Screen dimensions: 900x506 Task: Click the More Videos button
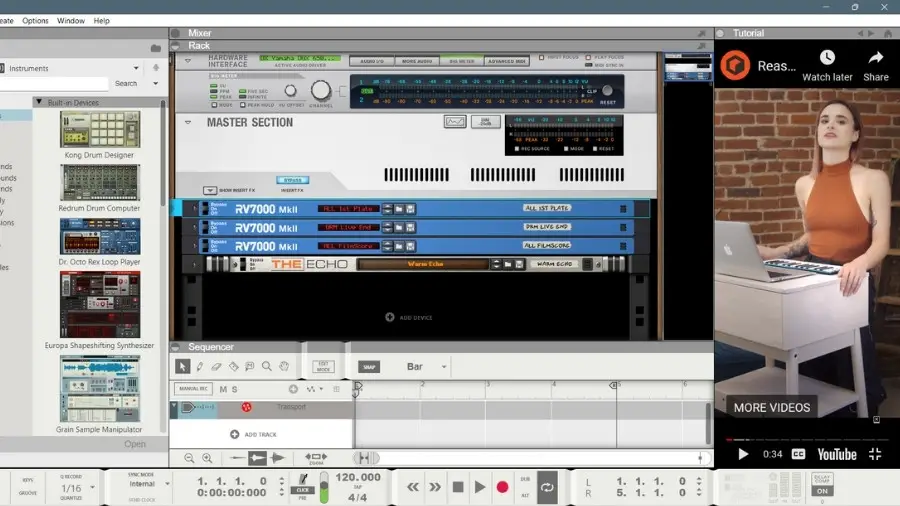click(x=771, y=408)
